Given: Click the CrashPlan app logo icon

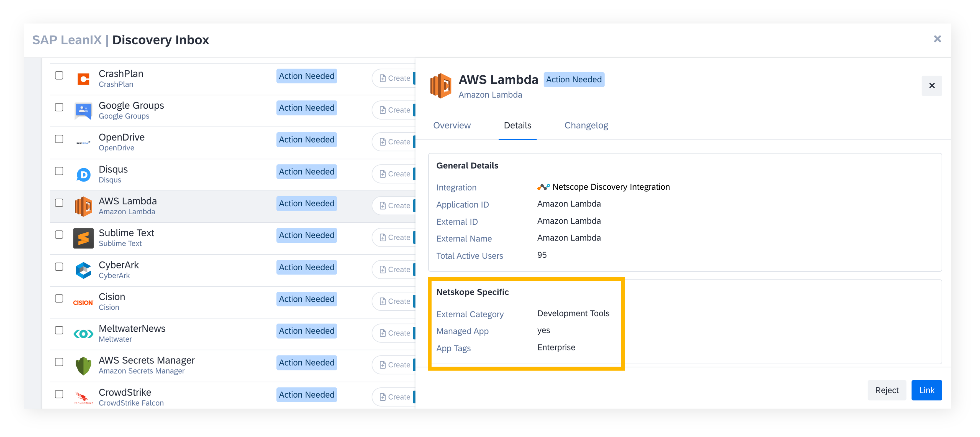Looking at the screenshot, I should (83, 79).
